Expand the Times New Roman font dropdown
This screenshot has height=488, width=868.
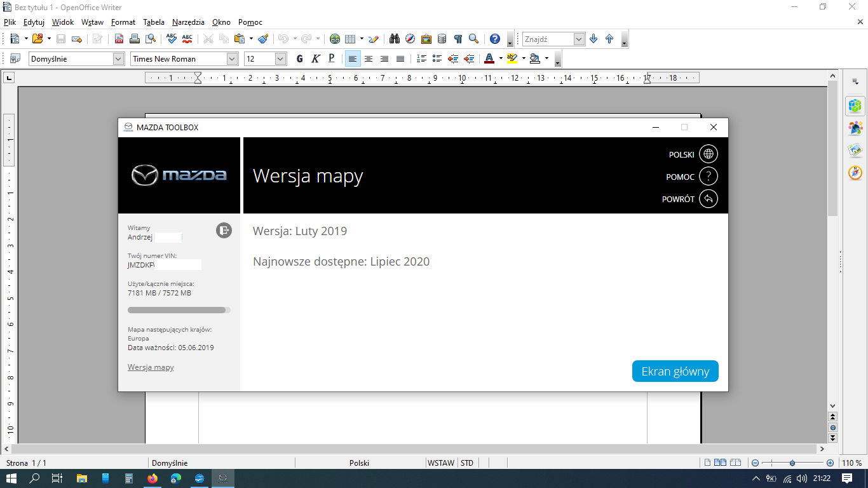pos(233,58)
